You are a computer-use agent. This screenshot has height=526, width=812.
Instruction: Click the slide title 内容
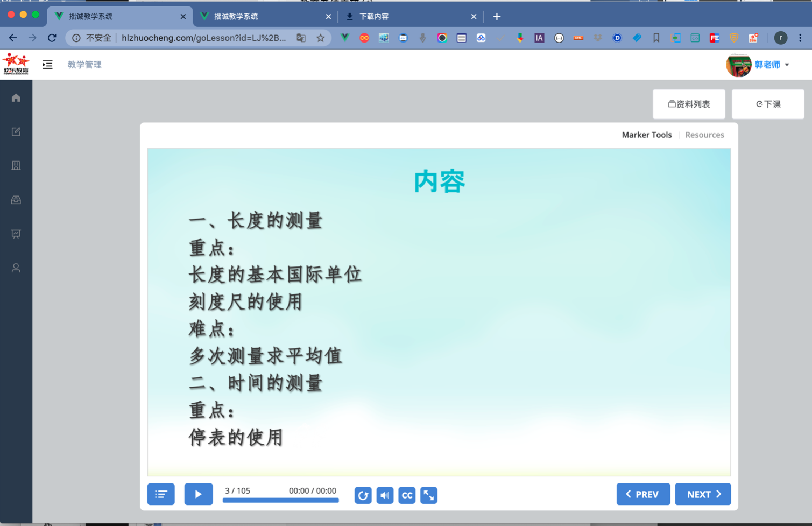click(x=439, y=181)
